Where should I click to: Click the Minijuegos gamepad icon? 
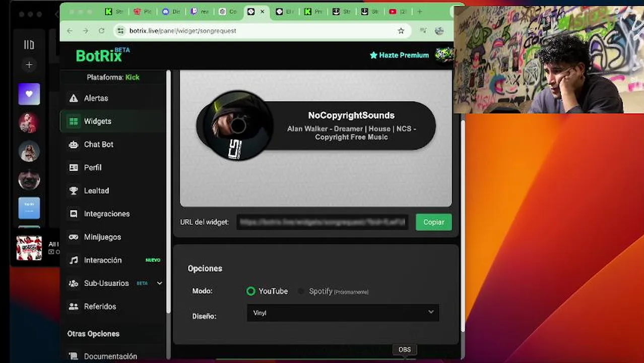[x=74, y=237]
